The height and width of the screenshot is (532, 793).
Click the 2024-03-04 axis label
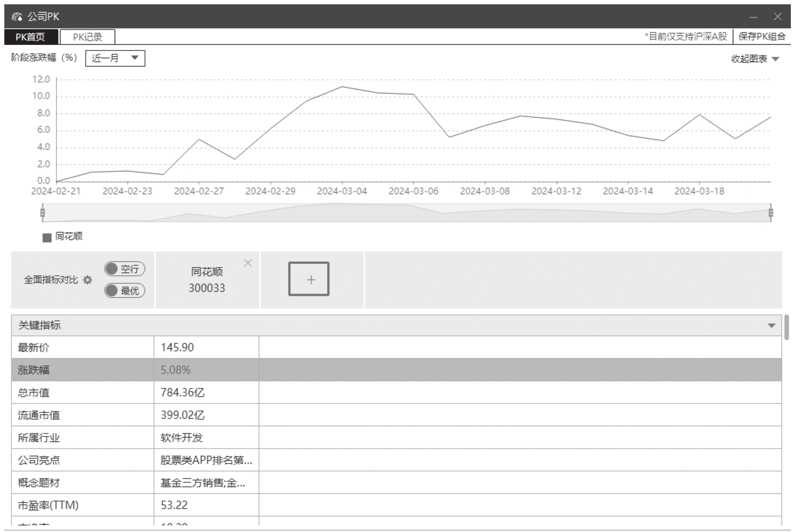(342, 191)
